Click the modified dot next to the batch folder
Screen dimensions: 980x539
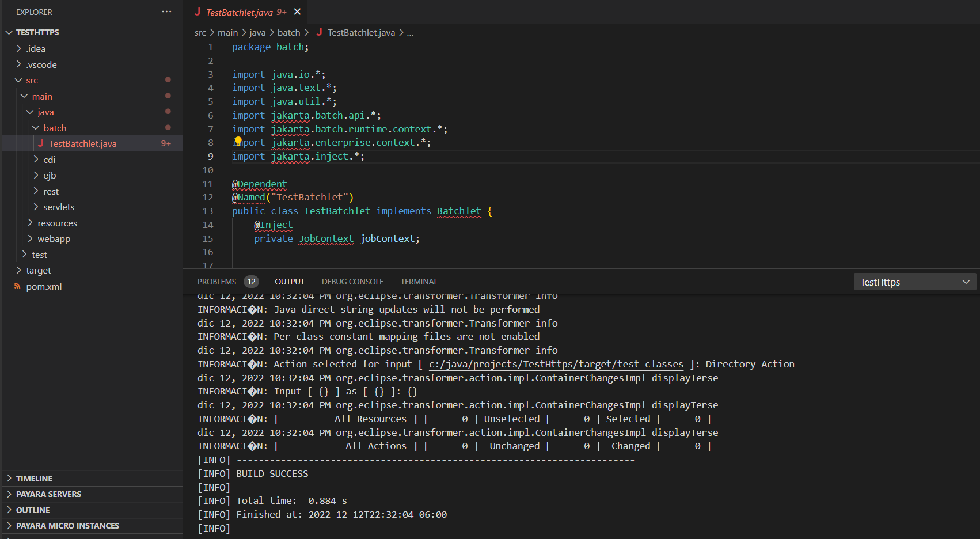168,127
